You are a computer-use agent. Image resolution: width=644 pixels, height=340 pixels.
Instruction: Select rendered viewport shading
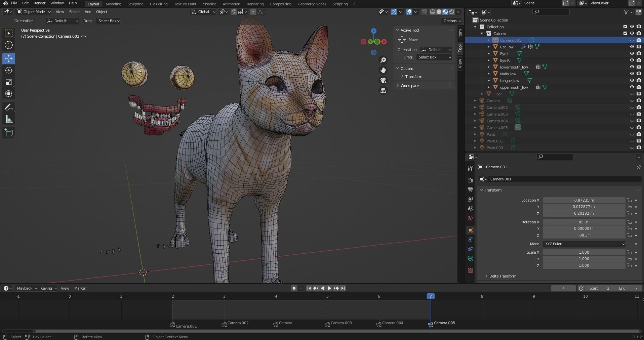click(452, 12)
